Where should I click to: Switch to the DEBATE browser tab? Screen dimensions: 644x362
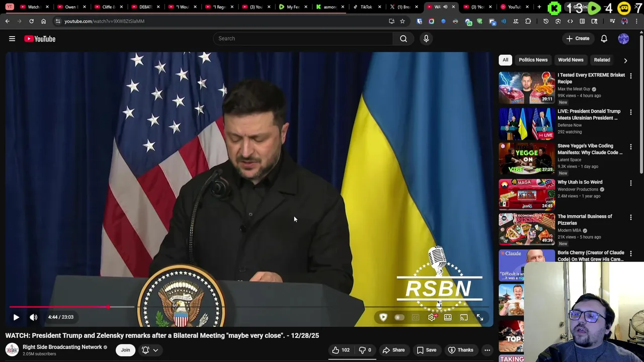point(145,7)
